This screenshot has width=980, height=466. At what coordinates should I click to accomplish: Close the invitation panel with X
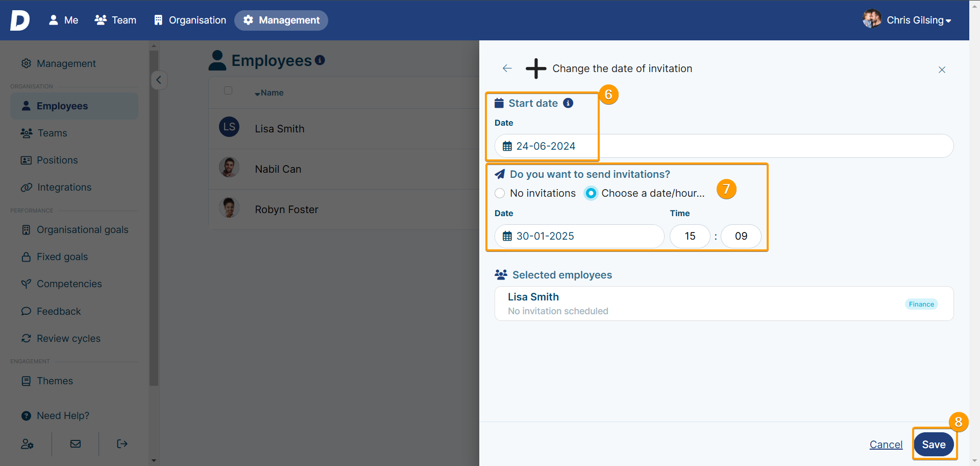point(942,70)
